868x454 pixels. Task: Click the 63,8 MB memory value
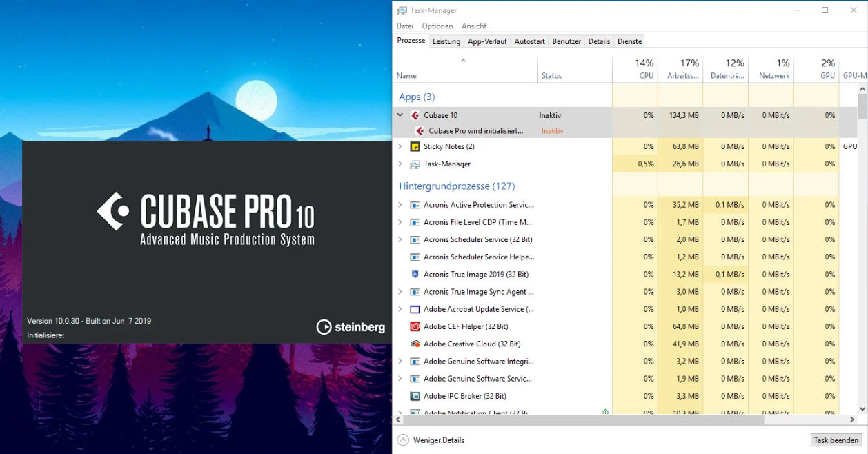686,146
